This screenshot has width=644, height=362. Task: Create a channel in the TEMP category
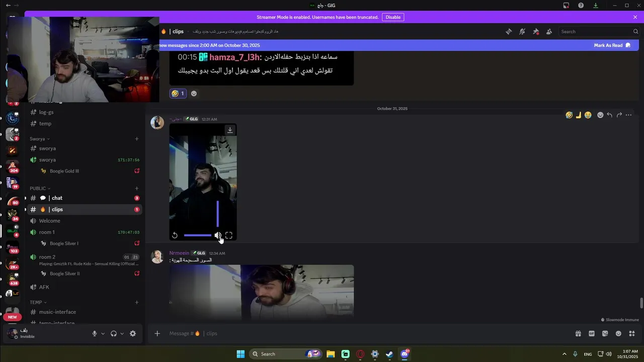pos(137,303)
